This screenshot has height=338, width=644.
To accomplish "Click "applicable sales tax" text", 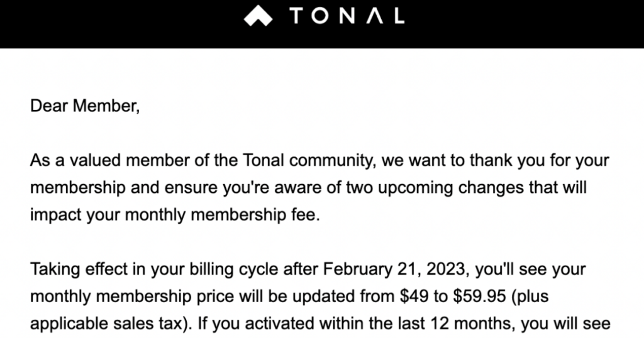I will [106, 324].
